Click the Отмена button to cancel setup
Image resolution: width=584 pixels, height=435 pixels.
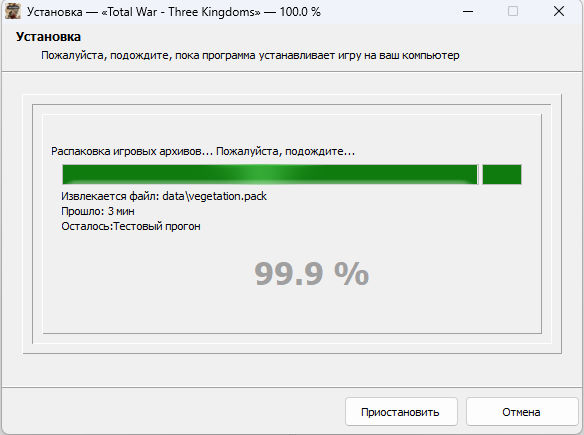click(521, 412)
